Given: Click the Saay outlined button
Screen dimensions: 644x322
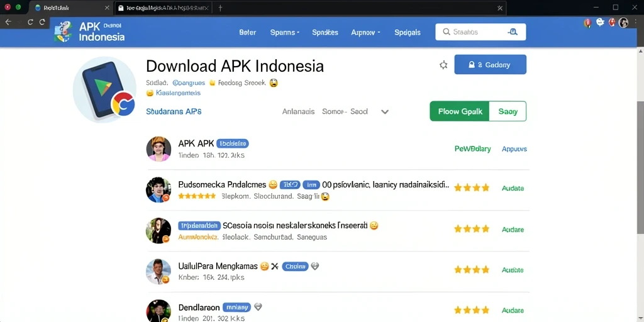Looking at the screenshot, I should click(x=508, y=111).
